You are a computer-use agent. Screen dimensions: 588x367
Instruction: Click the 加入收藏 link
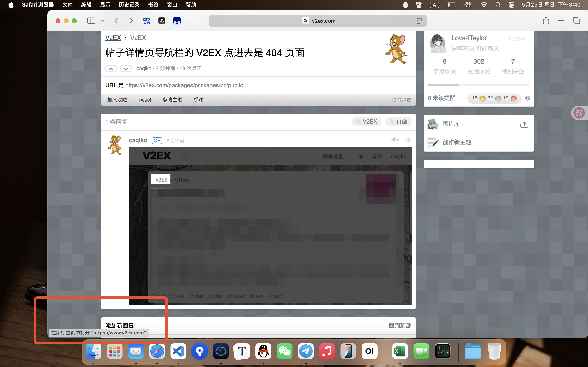tap(117, 100)
